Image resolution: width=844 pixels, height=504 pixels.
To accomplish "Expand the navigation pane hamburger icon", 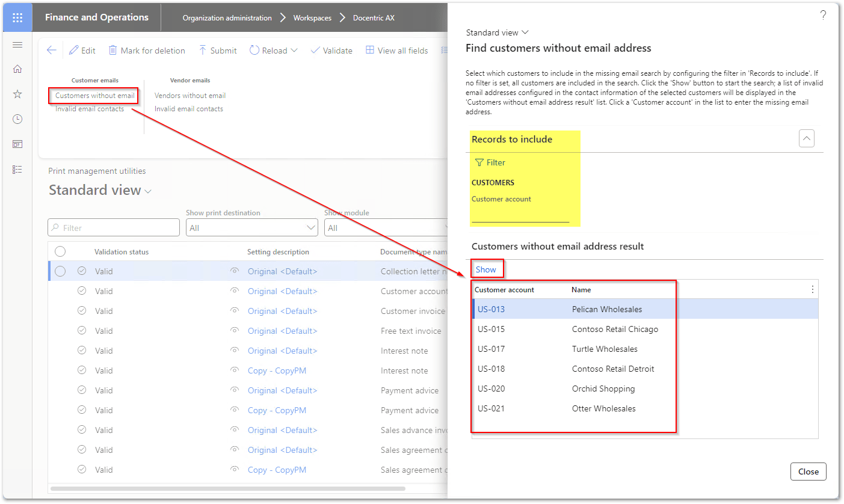I will (x=17, y=45).
